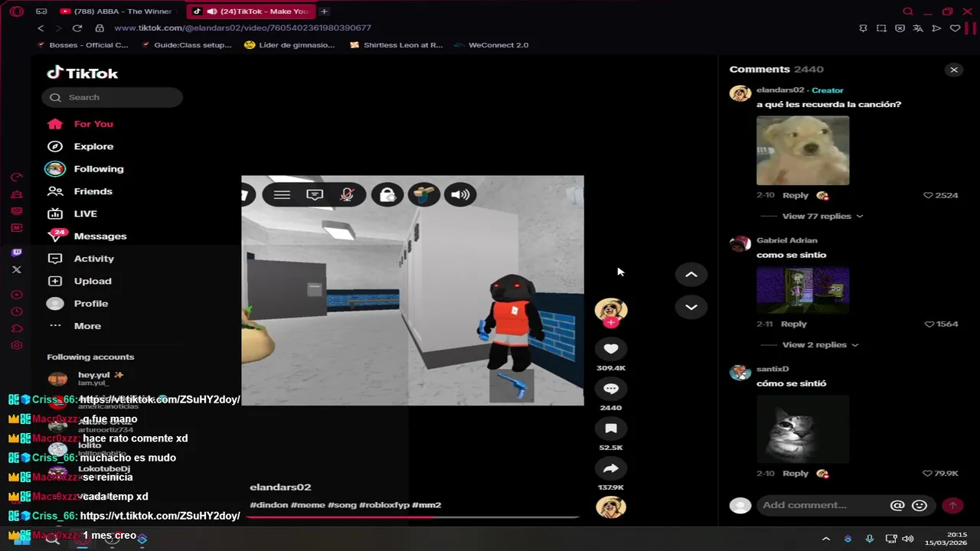Post comment with the red arrow button
This screenshot has width=980, height=551.
[x=952, y=505]
